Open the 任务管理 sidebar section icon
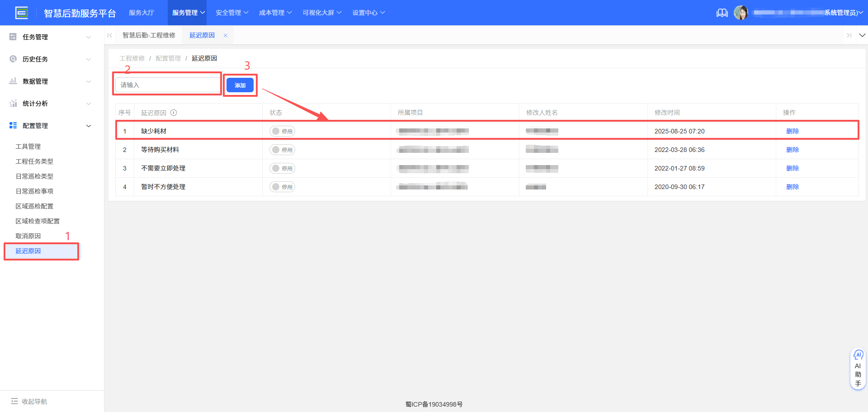This screenshot has height=412, width=868. (13, 37)
